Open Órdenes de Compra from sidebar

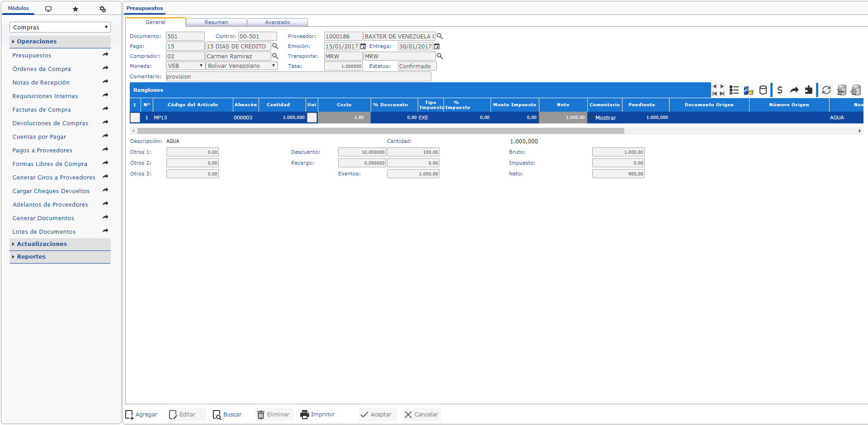point(42,69)
